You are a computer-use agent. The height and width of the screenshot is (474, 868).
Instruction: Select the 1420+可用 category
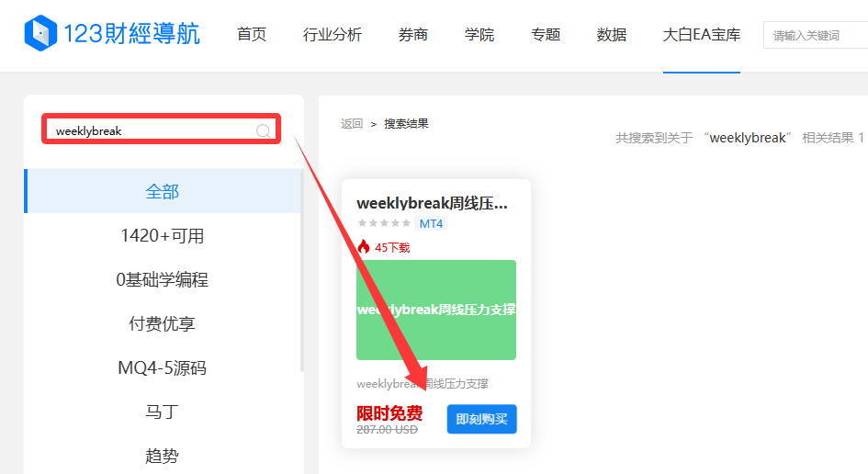tap(163, 236)
